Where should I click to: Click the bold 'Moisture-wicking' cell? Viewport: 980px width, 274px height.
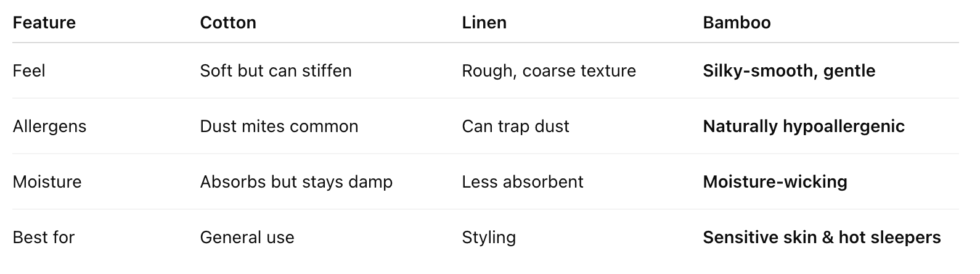[x=775, y=182]
